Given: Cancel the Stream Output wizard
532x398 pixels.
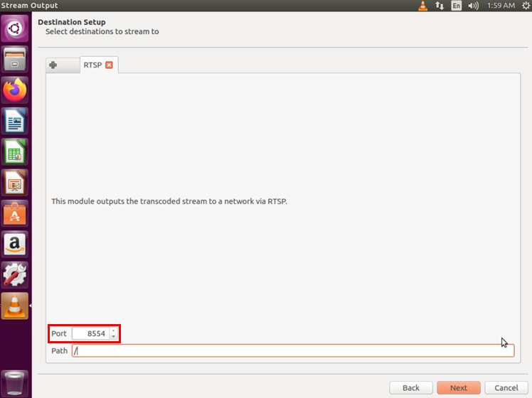Looking at the screenshot, I should click(506, 388).
